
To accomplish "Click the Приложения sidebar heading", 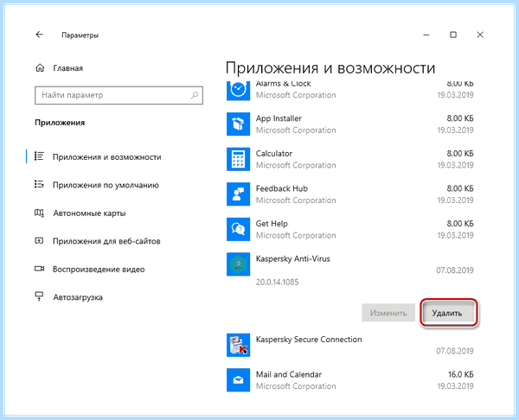I will click(x=60, y=123).
